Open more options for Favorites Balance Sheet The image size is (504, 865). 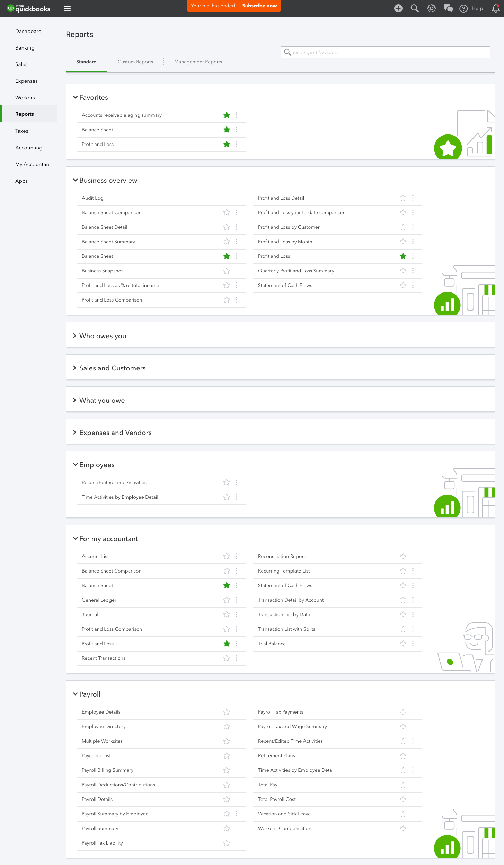coord(237,130)
